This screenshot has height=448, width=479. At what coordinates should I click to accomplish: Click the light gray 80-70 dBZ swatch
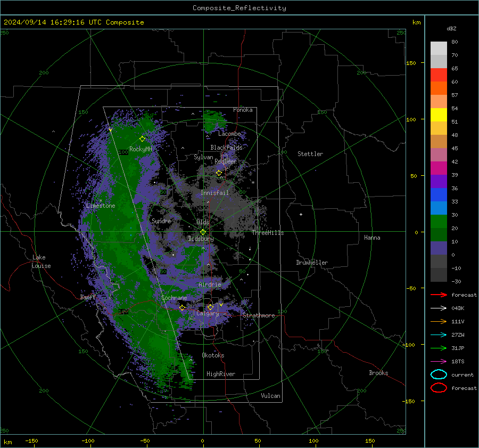[439, 48]
